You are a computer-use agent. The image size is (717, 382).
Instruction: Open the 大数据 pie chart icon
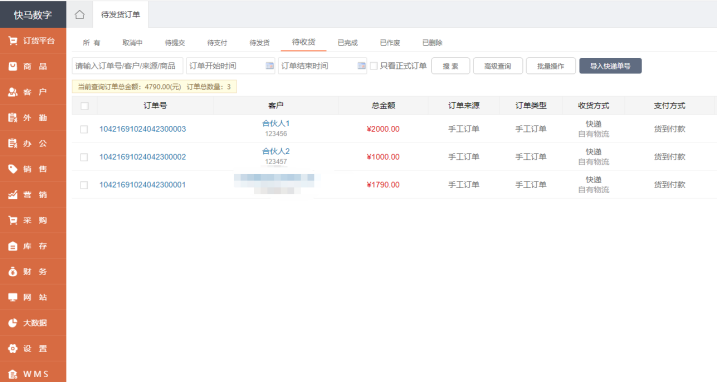pyautogui.click(x=13, y=323)
